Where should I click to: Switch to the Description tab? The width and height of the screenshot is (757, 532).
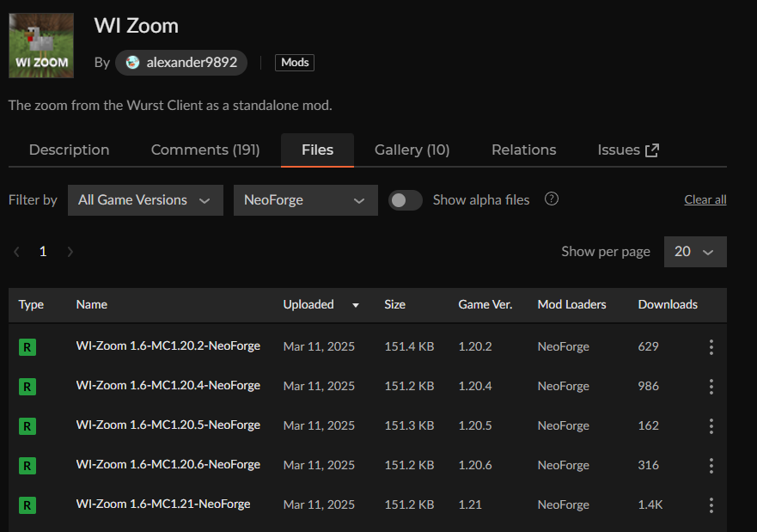click(x=69, y=150)
